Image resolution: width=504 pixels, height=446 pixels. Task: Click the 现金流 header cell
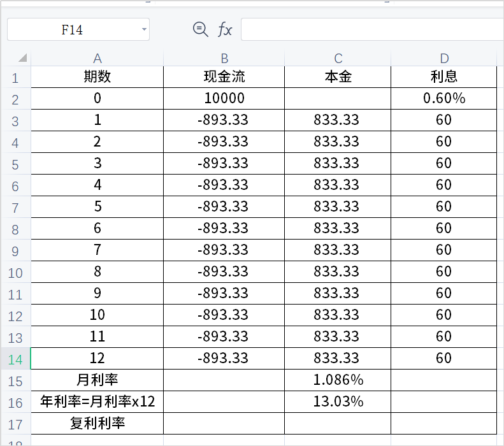pyautogui.click(x=224, y=77)
